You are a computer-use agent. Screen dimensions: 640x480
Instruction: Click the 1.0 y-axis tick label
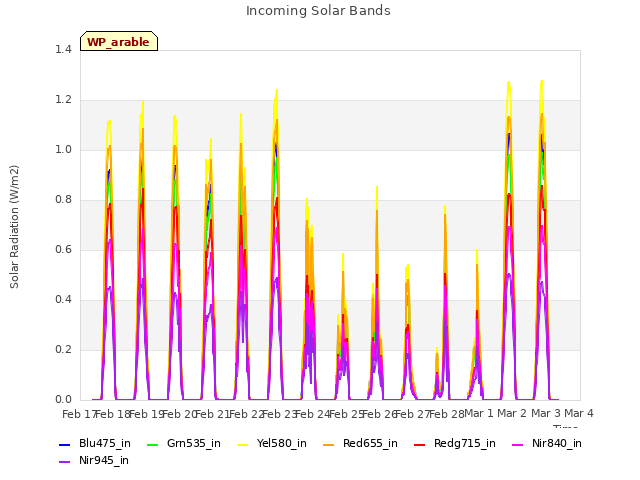63,150
